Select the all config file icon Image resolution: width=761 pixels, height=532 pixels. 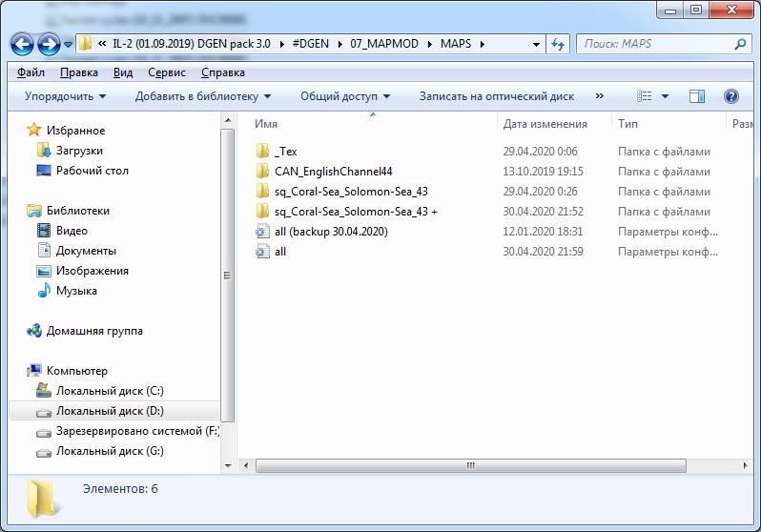coord(262,251)
